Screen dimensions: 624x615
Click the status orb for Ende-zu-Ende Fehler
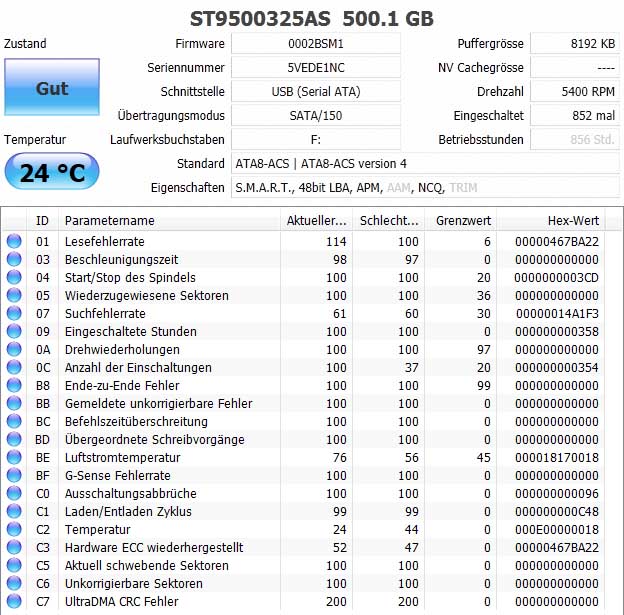(x=14, y=385)
